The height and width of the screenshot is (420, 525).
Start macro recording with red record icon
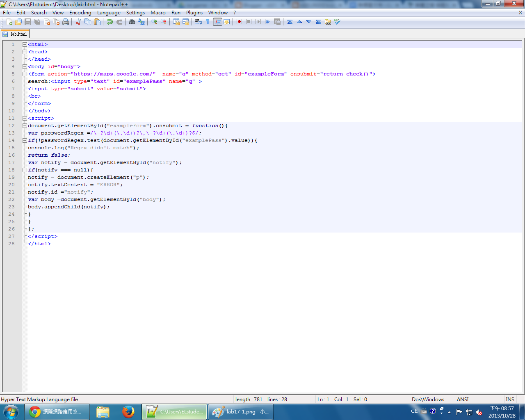(x=239, y=22)
